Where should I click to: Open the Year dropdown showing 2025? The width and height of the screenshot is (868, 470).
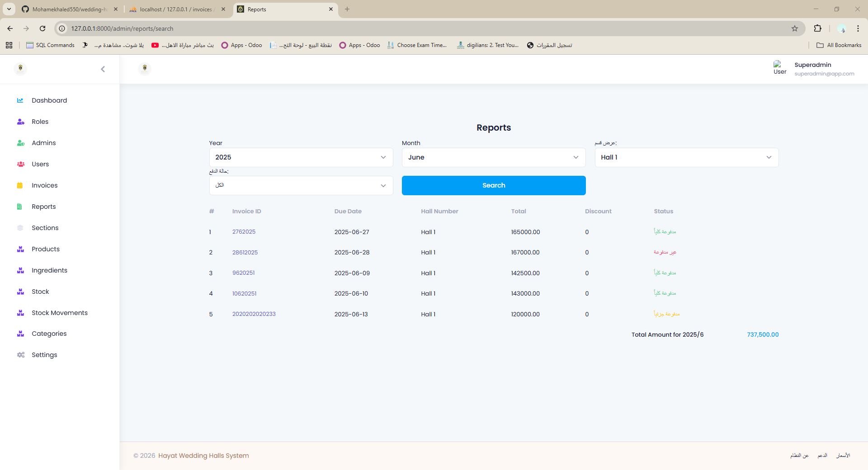pos(301,157)
